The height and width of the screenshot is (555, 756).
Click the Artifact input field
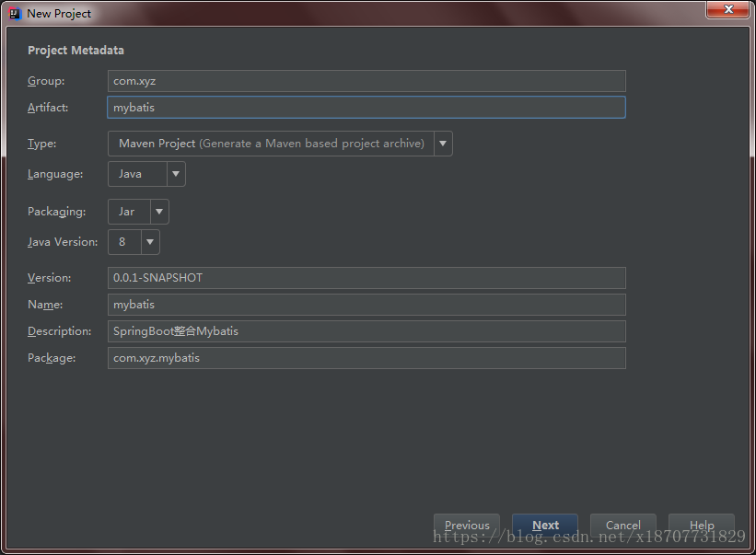366,108
